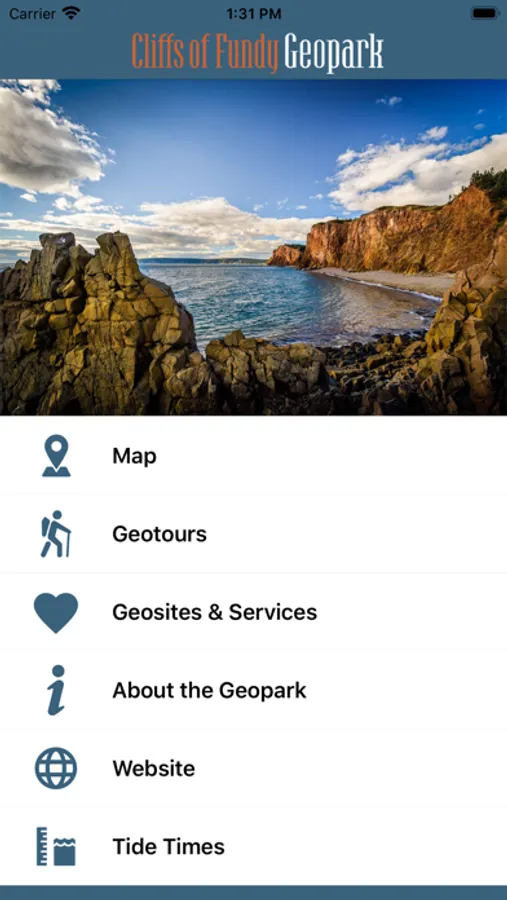Open the Map menu item

point(253,456)
